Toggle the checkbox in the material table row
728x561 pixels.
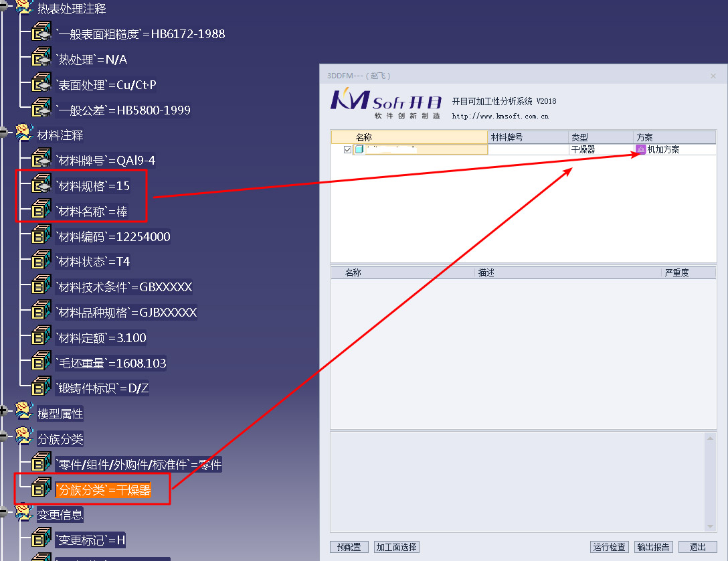[349, 149]
